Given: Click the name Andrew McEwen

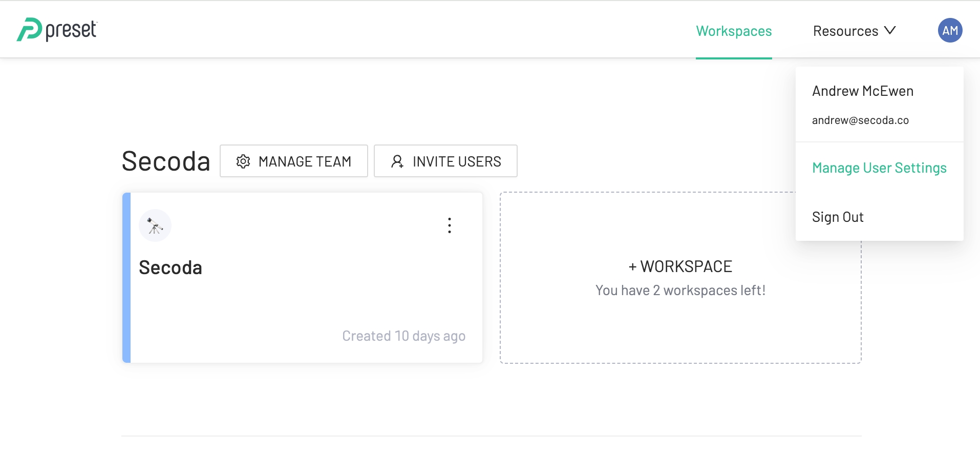Looking at the screenshot, I should (x=863, y=91).
